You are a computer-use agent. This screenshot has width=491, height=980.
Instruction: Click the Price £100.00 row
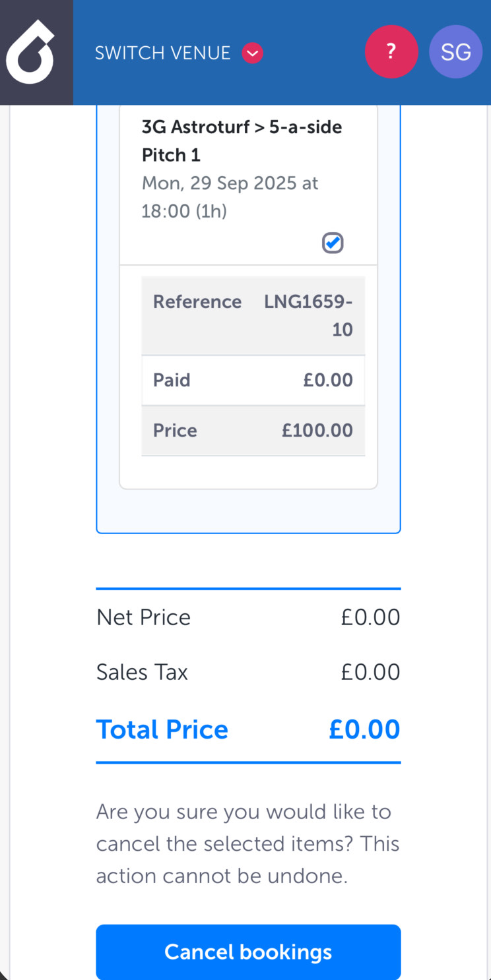[253, 431]
